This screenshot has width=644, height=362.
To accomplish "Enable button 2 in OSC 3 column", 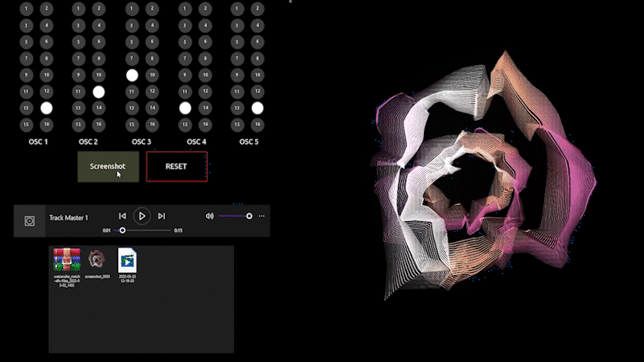I will [152, 8].
